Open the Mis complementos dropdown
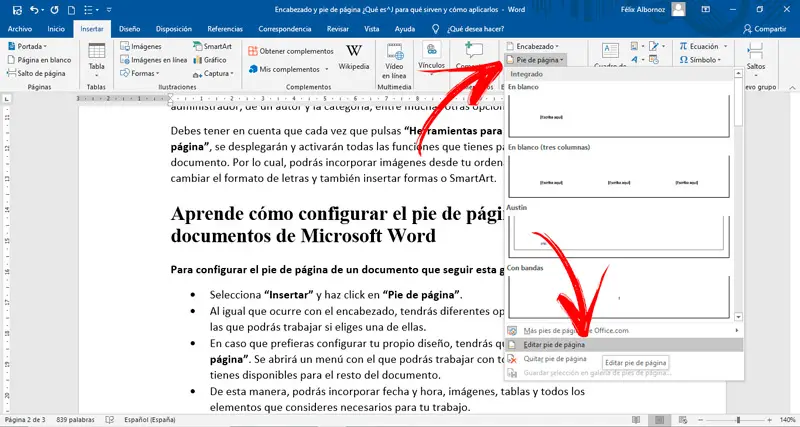 [289, 69]
